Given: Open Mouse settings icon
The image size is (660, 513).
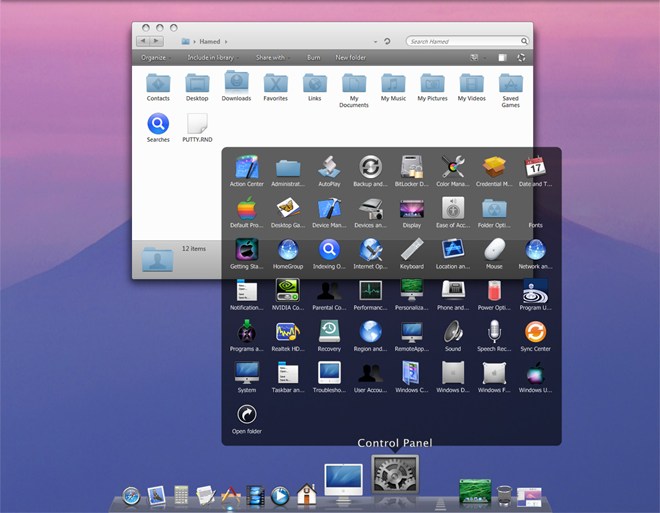Looking at the screenshot, I should coord(494,249).
